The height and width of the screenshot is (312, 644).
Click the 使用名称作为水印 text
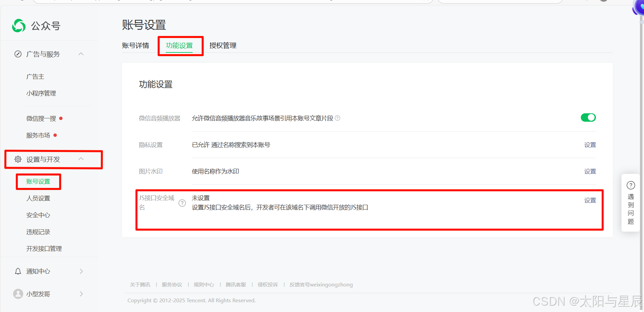(x=215, y=171)
